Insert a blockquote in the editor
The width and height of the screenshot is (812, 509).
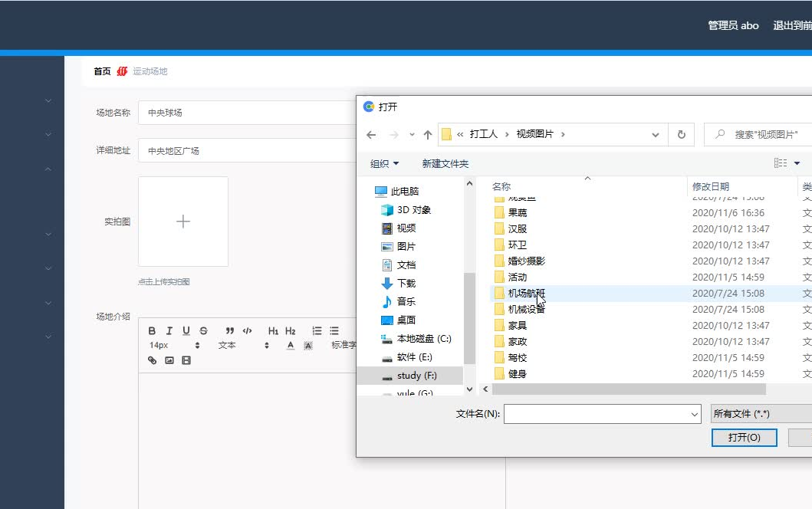(229, 330)
